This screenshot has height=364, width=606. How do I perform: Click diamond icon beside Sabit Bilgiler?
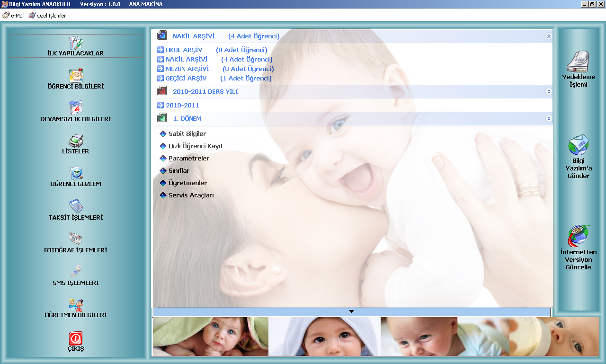[163, 134]
